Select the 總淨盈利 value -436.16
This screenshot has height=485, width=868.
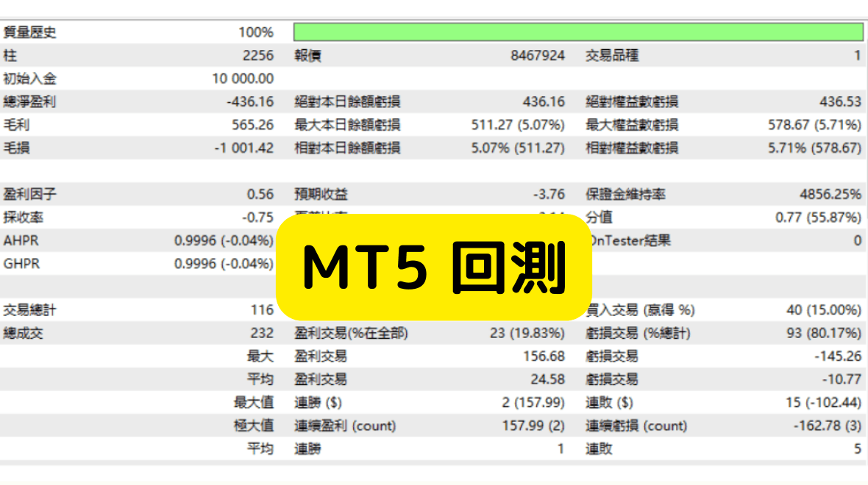249,102
